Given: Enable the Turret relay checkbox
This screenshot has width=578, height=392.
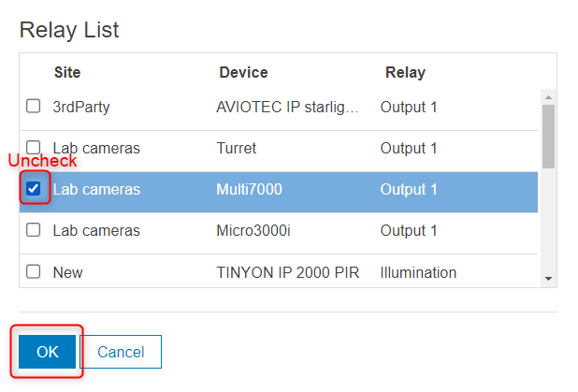Looking at the screenshot, I should click(34, 148).
